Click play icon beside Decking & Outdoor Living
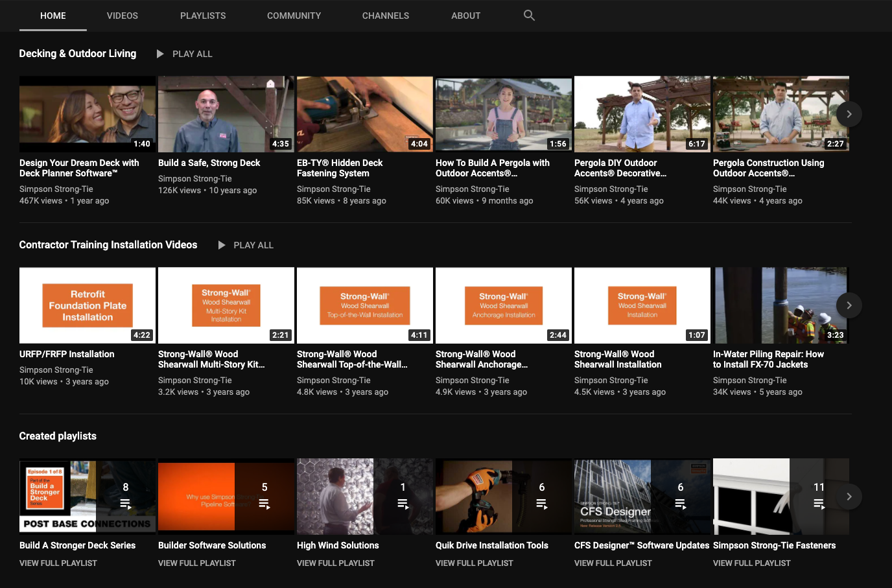Image resolution: width=892 pixels, height=588 pixels. pos(160,54)
